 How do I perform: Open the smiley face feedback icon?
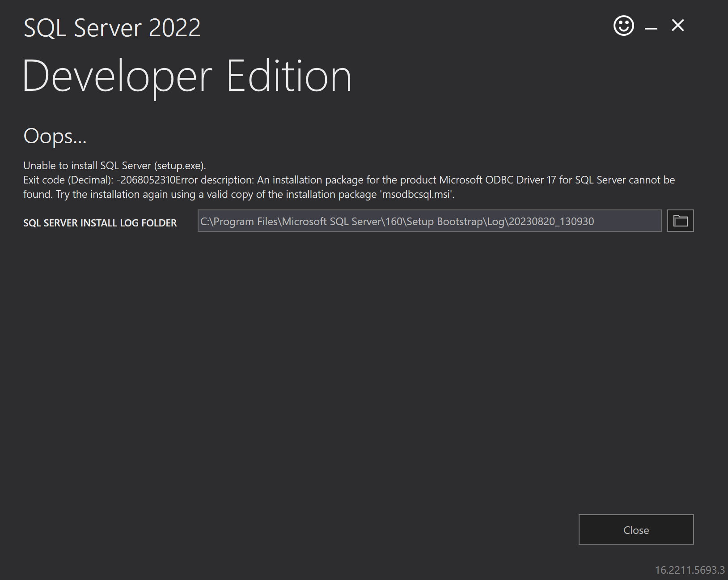coord(623,26)
